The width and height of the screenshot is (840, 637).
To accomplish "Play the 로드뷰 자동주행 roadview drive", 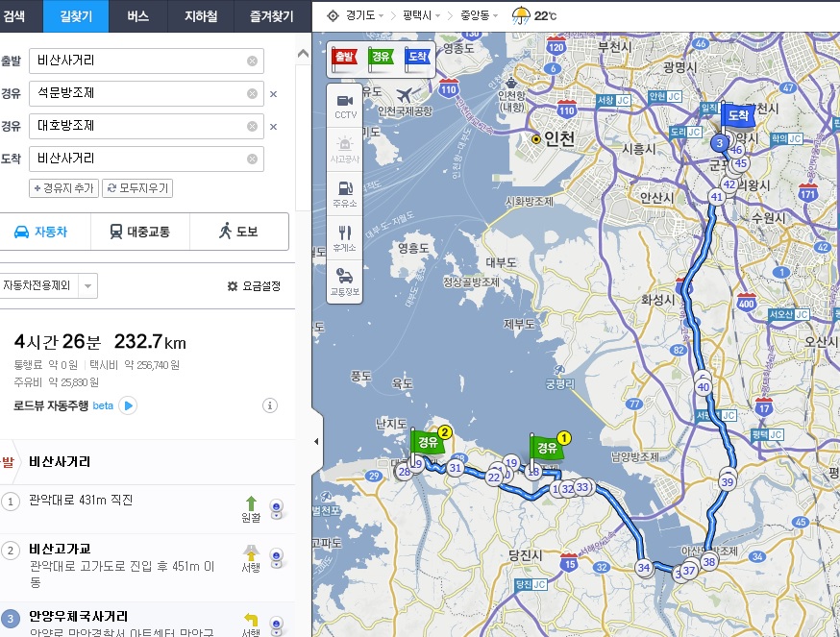I will (x=128, y=405).
